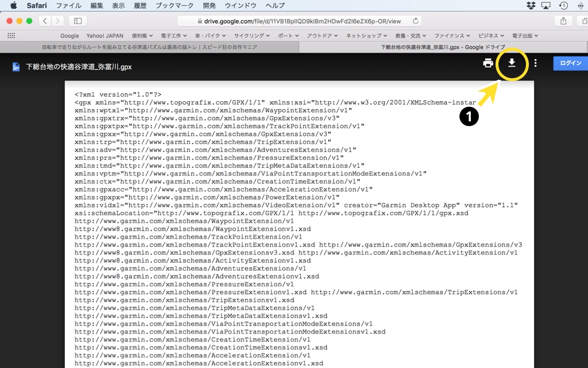This screenshot has width=588, height=368.
Task: Open the 履歴 menu
Action: tap(140, 6)
